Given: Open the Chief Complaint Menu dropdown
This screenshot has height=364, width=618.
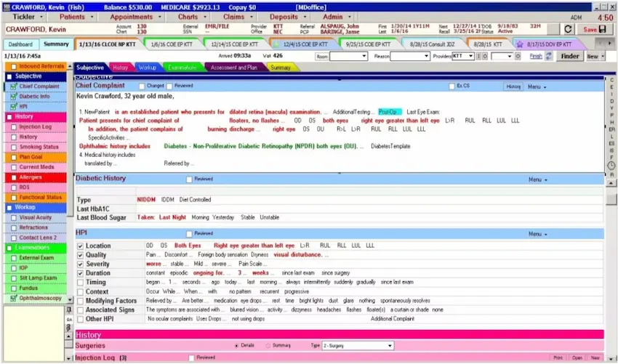Looking at the screenshot, I should 537,86.
